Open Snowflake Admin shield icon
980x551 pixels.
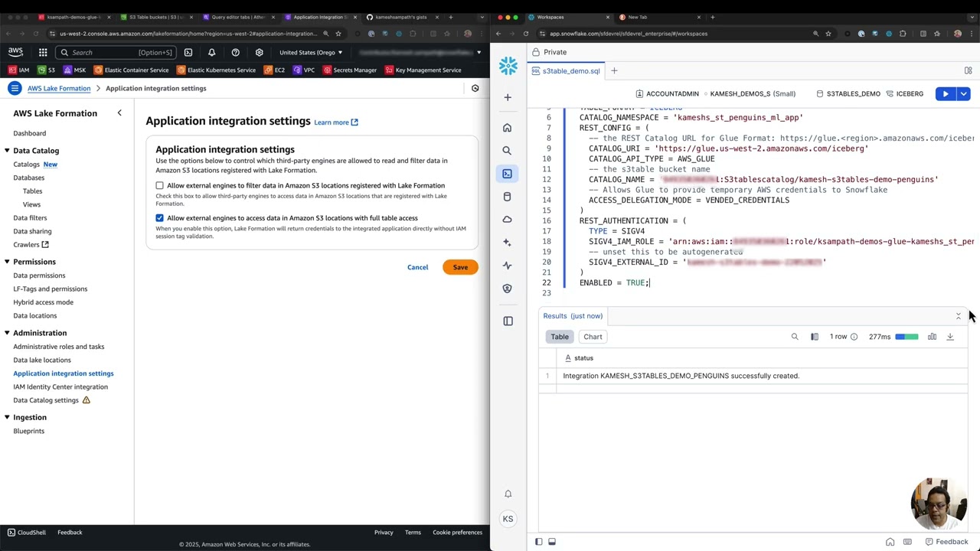[507, 289]
